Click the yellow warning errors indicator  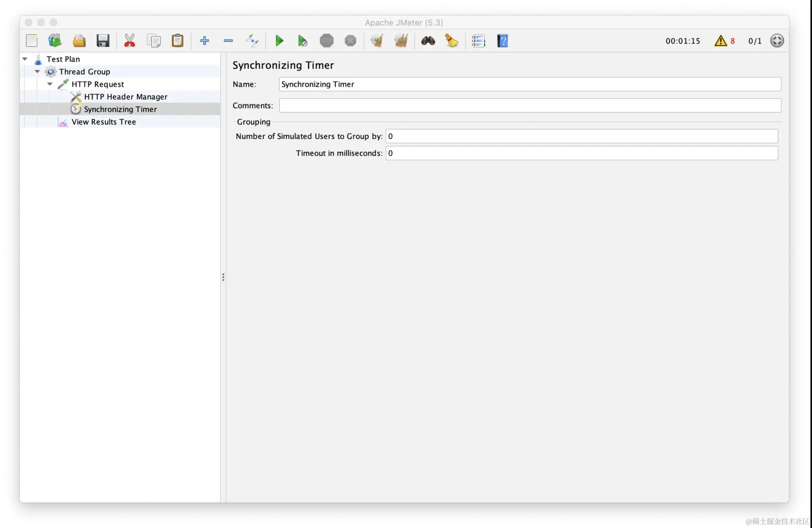[720, 41]
